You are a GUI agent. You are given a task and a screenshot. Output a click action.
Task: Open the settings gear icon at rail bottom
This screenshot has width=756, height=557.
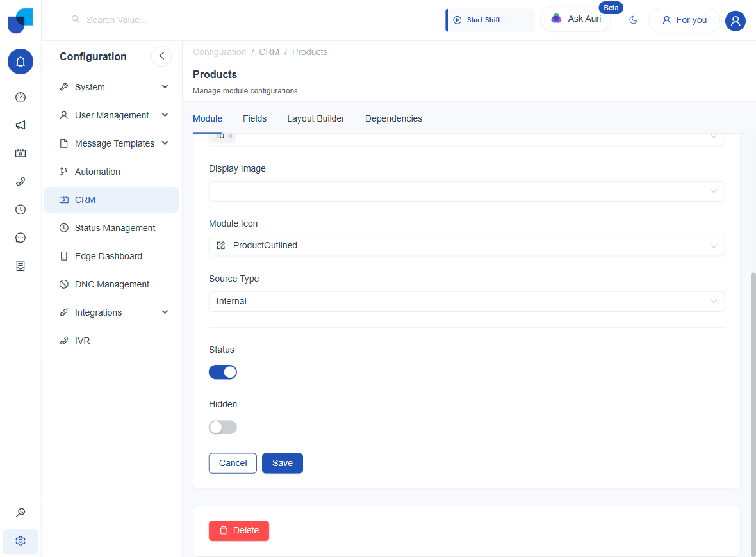pos(21,541)
